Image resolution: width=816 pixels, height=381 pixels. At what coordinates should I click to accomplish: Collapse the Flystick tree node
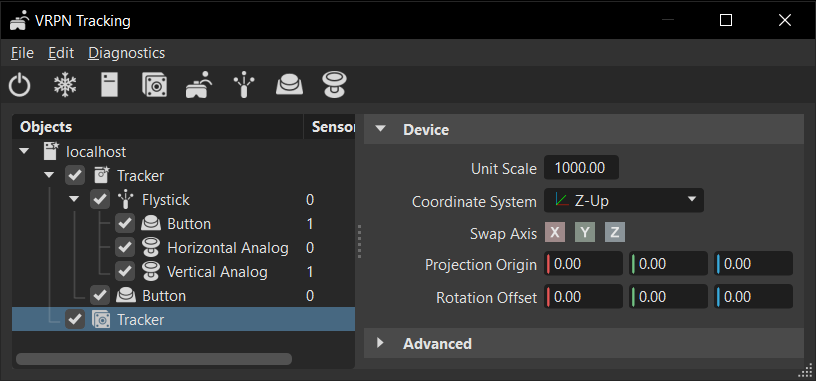(74, 199)
